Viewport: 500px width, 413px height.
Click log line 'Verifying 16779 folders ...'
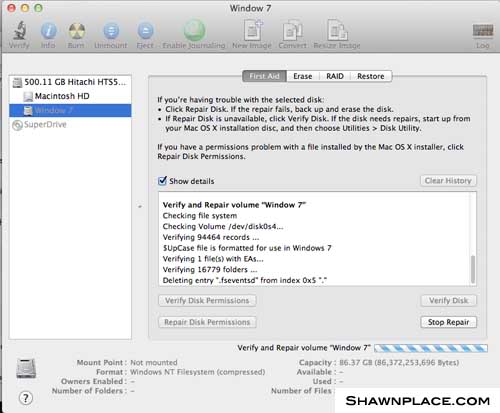(210, 270)
